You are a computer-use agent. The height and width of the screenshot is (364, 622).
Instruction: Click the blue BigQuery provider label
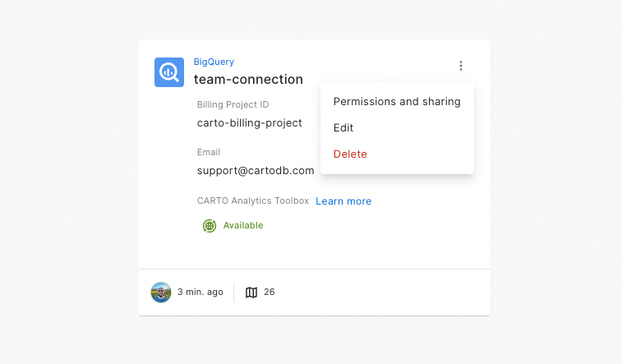click(x=214, y=62)
